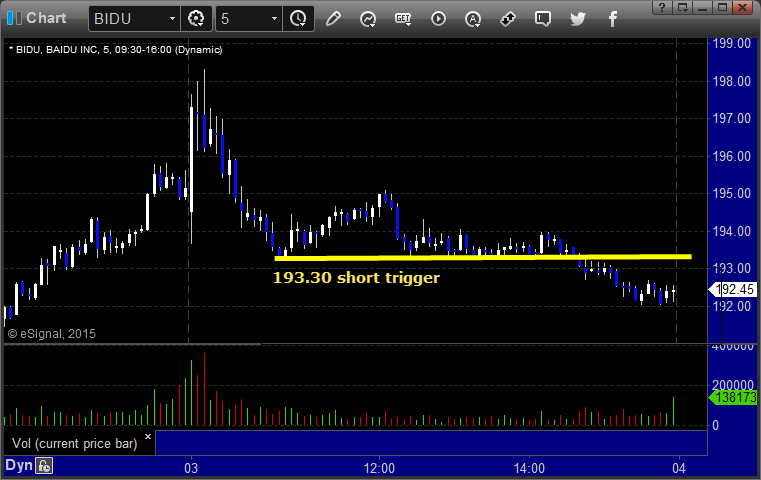Open the GET studies icon

click(x=403, y=19)
